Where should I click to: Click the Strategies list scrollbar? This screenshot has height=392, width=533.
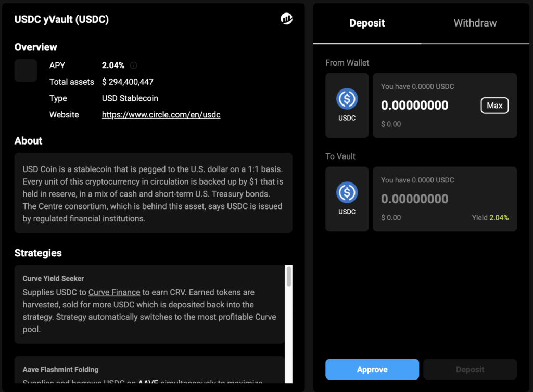tap(289, 278)
